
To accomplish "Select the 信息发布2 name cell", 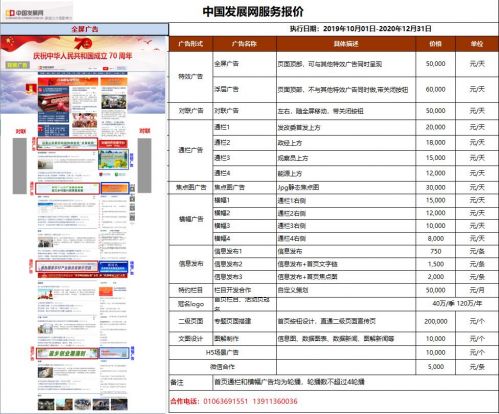I will [244, 264].
